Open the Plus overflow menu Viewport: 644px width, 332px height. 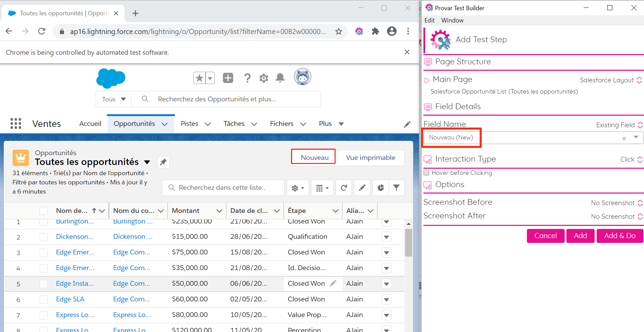click(x=331, y=124)
